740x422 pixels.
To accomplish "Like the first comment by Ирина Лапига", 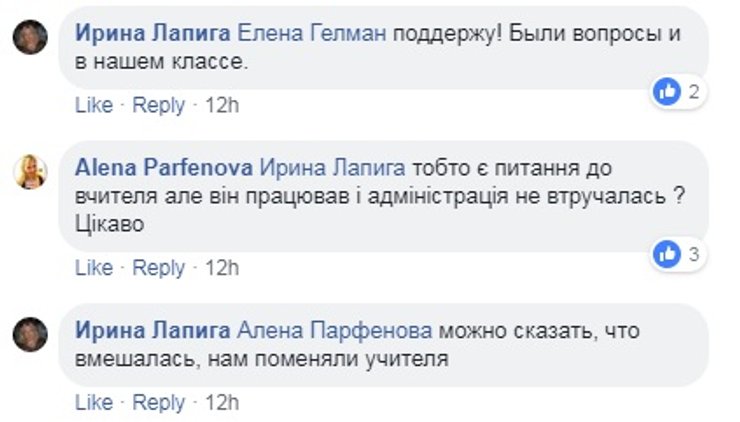I will click(x=94, y=105).
